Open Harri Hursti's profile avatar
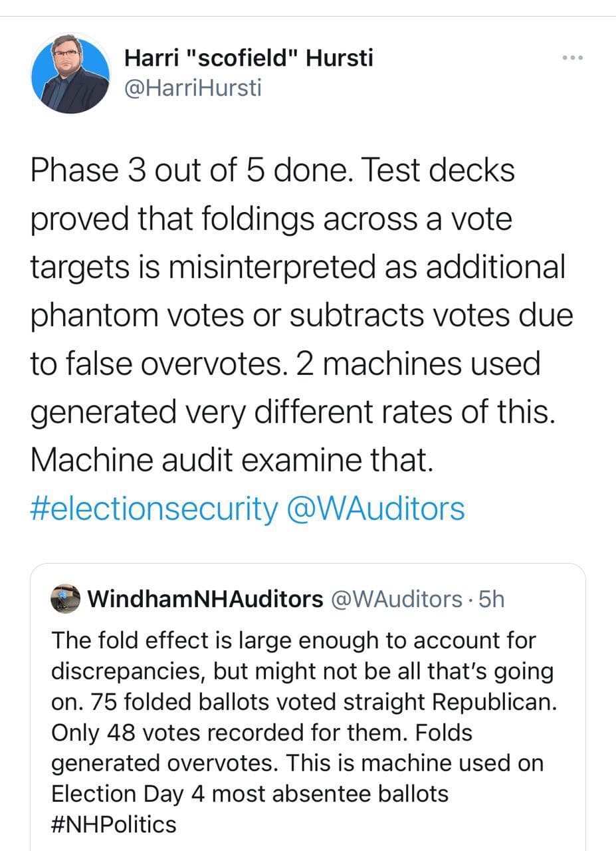The width and height of the screenshot is (616, 851). (71, 74)
